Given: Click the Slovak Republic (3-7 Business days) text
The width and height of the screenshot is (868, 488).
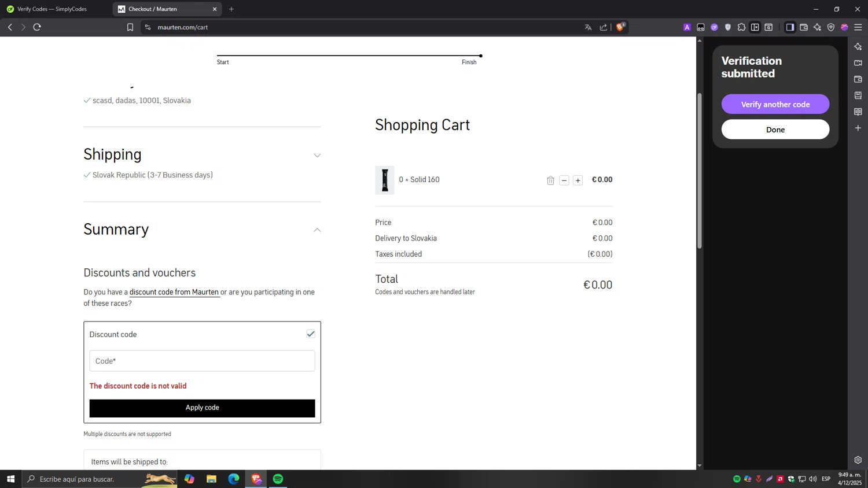Looking at the screenshot, I should tap(153, 175).
